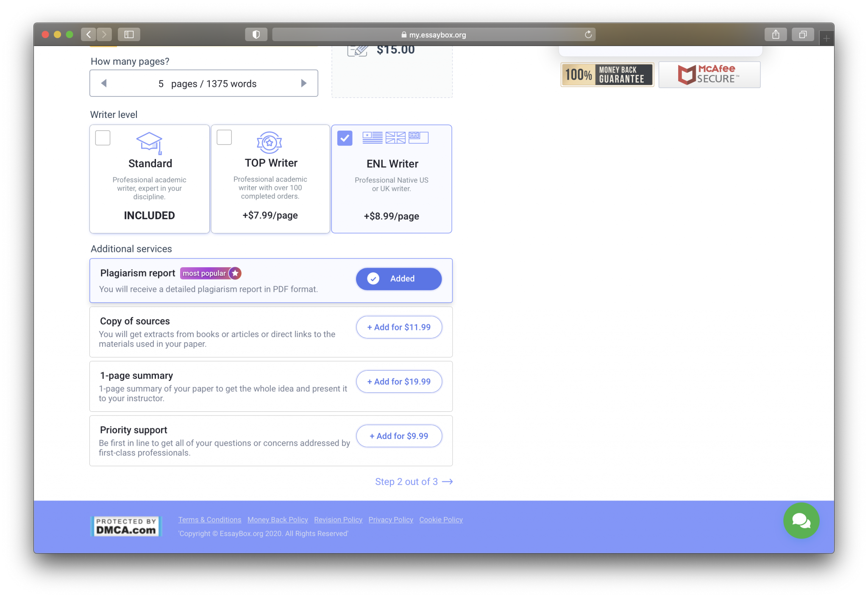
Task: Open the Cookie Policy link
Action: pos(441,520)
